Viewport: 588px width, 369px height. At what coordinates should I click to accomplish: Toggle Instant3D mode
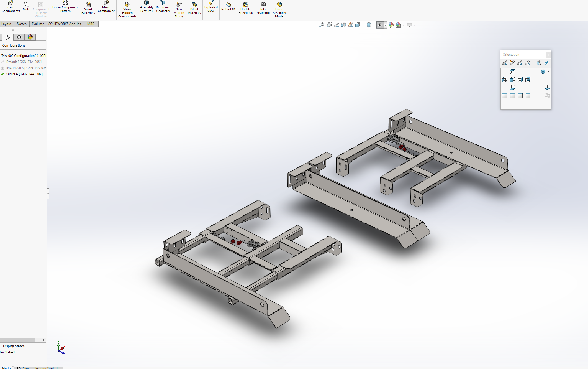228,6
